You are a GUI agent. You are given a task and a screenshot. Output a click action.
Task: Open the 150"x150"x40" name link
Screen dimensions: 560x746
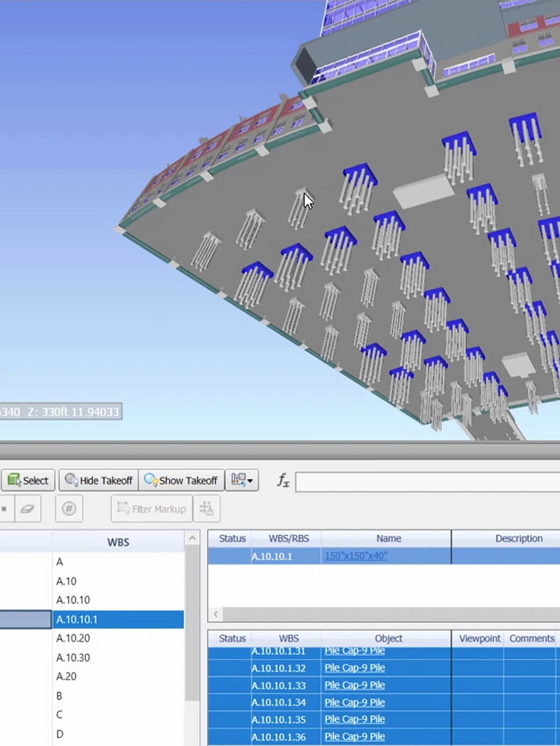pyautogui.click(x=356, y=556)
